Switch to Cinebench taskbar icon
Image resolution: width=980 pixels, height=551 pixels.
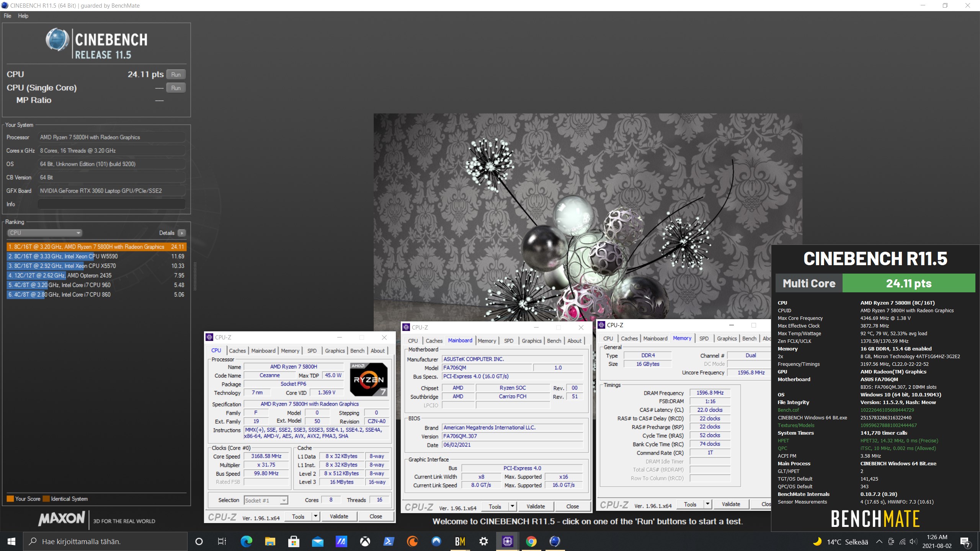coord(555,541)
